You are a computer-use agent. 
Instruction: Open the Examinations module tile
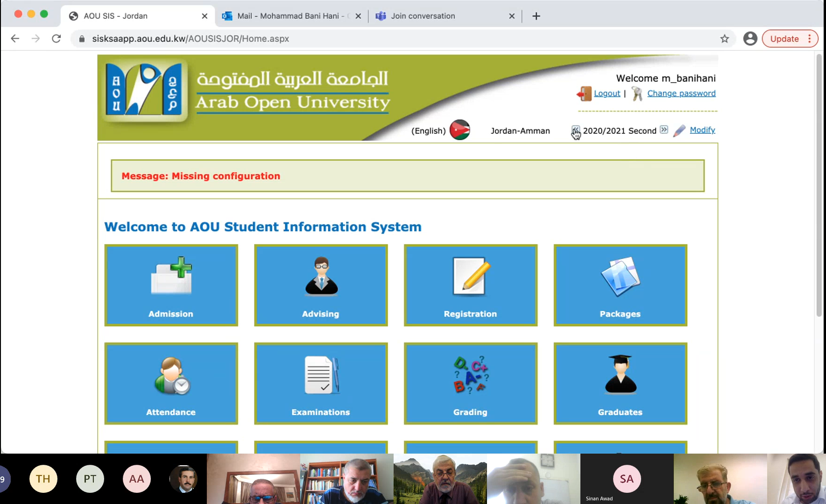(321, 384)
